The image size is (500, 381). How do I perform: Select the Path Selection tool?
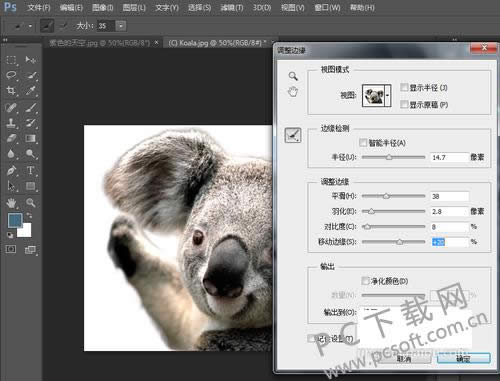[x=11, y=186]
